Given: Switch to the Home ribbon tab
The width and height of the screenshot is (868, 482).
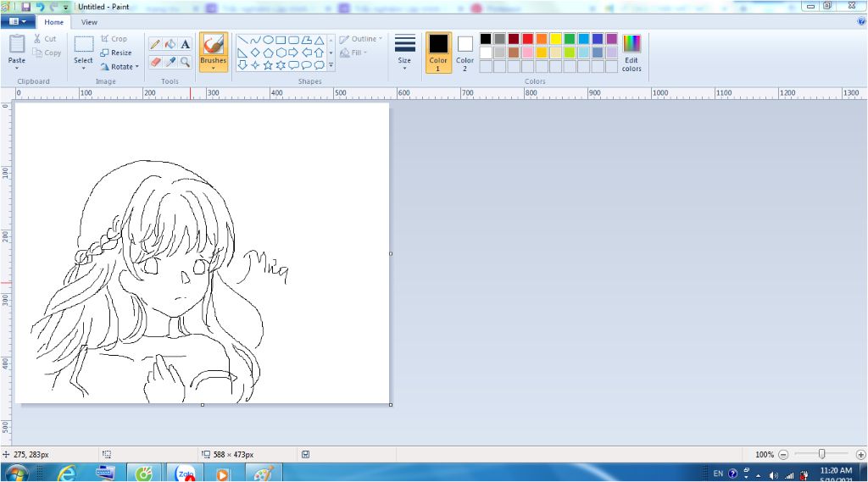Looking at the screenshot, I should (x=53, y=22).
